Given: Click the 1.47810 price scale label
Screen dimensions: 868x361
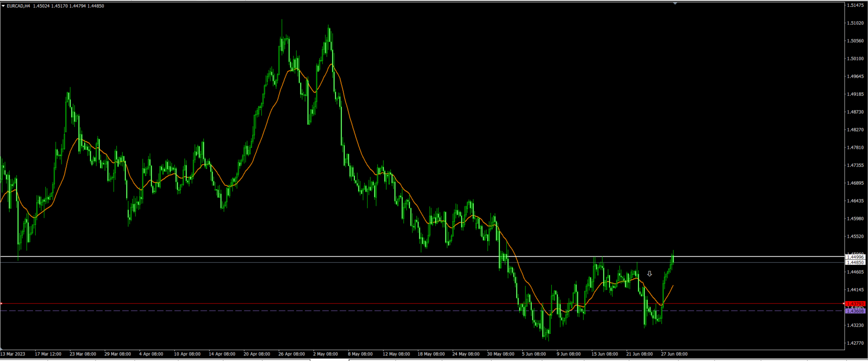Looking at the screenshot, I should coord(855,147).
